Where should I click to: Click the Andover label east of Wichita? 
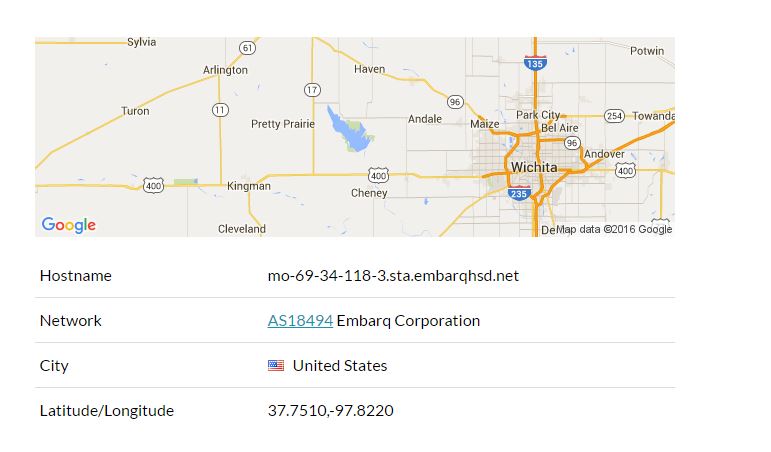604,154
